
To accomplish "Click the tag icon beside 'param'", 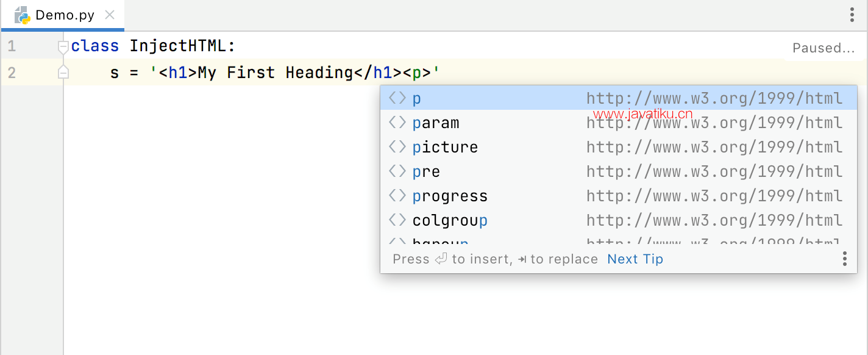I will coord(397,123).
